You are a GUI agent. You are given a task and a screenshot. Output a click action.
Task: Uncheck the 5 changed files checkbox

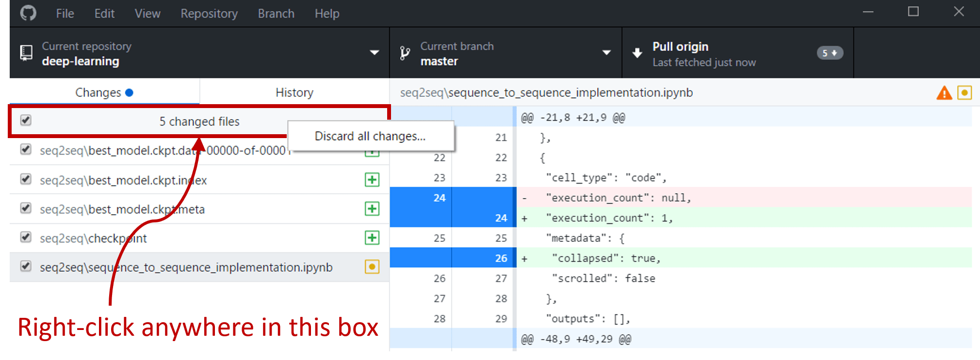click(x=26, y=120)
